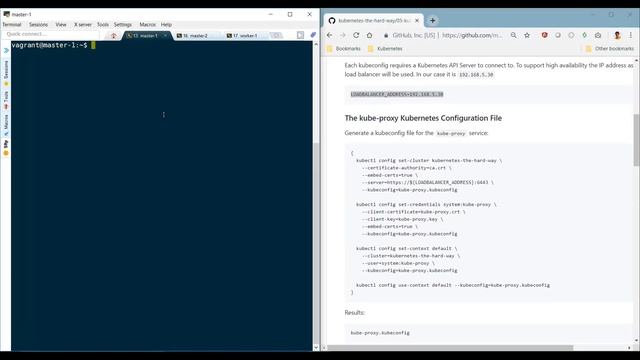Click the 'kubectl config use-context default' line

point(453,285)
